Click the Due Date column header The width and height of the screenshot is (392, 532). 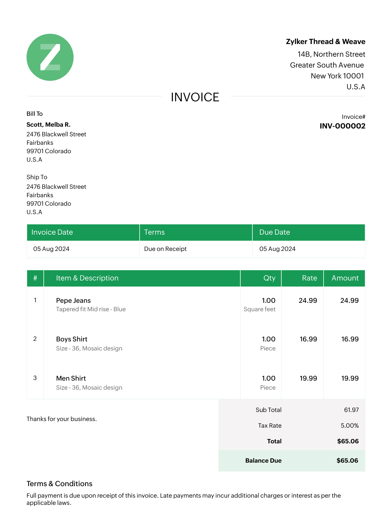(x=274, y=232)
